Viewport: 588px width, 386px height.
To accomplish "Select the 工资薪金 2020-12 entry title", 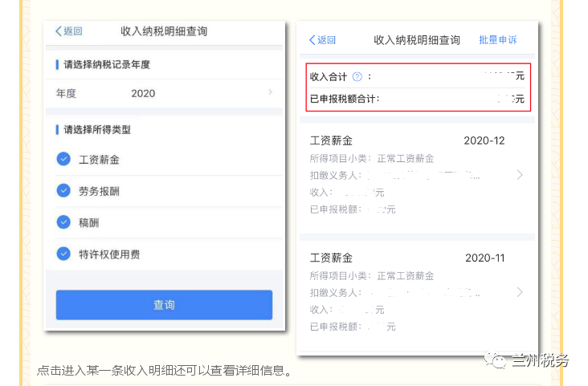I will pyautogui.click(x=331, y=141).
